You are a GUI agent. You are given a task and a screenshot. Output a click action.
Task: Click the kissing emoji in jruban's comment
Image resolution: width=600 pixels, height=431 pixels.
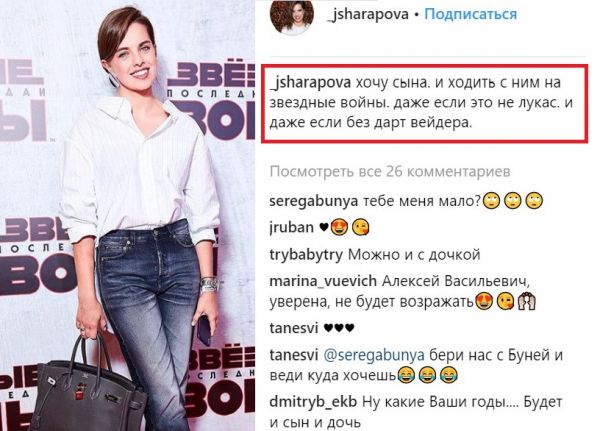360,227
